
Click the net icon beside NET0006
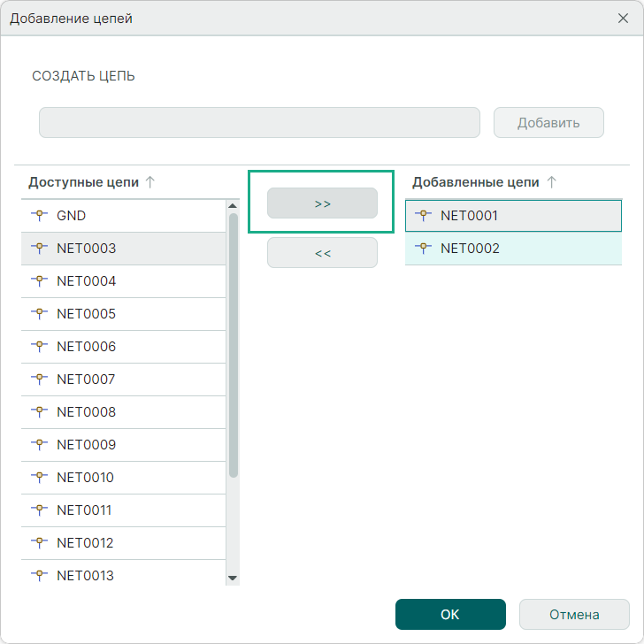pyautogui.click(x=38, y=347)
